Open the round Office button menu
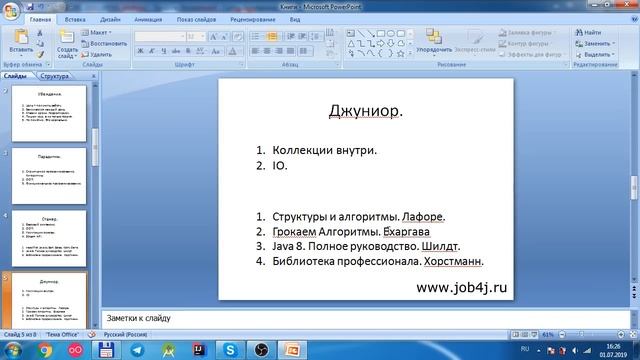Image resolution: width=640 pixels, height=360 pixels. point(11,11)
